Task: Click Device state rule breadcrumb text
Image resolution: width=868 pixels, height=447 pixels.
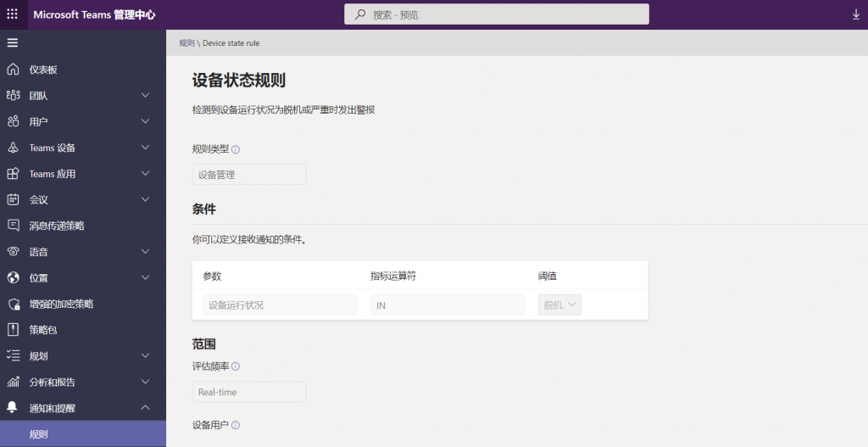Action: click(231, 42)
